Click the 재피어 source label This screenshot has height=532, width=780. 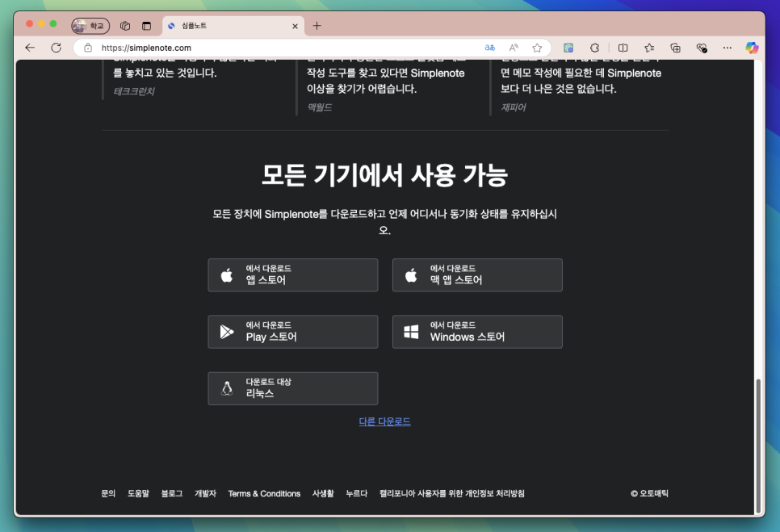tap(514, 107)
